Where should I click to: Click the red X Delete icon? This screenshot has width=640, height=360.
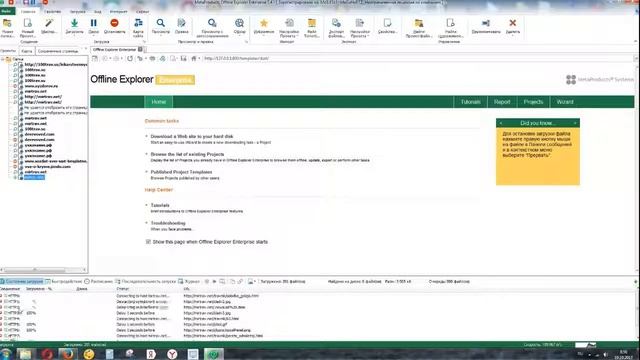(x=513, y=23)
